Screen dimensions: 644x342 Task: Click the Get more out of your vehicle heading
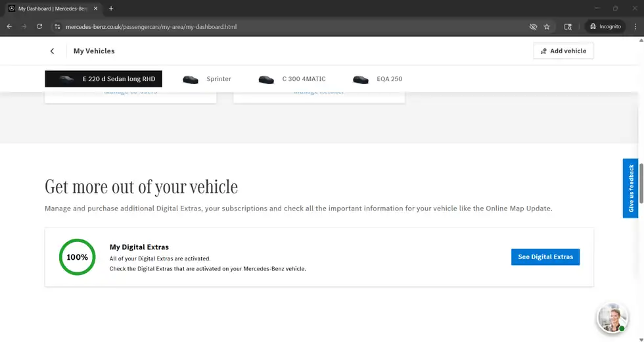click(x=141, y=187)
